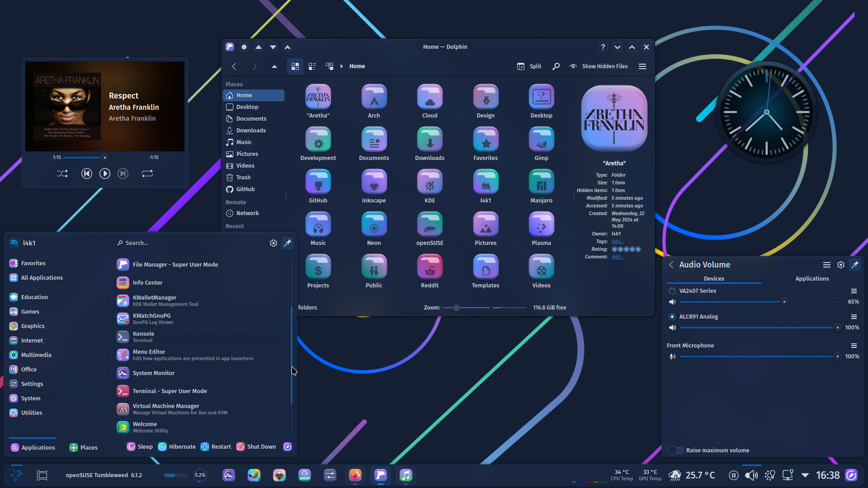Click Restart button in launcher
868x488 pixels.
[x=216, y=447]
